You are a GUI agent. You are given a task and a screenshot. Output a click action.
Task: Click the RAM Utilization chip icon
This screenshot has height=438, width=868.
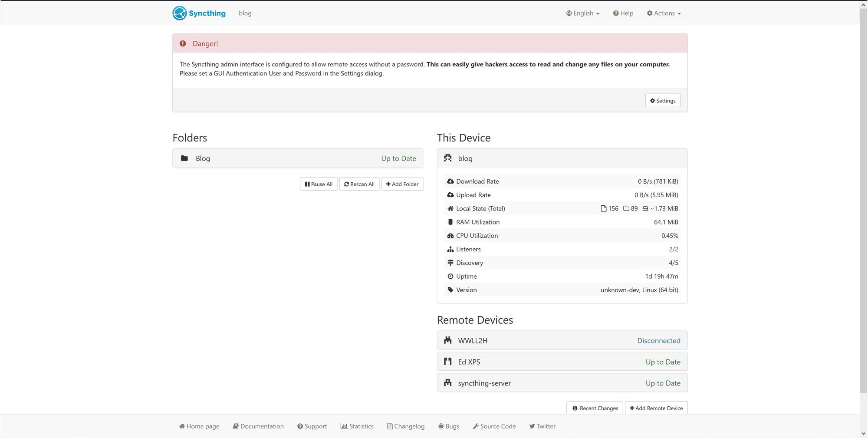coord(450,222)
